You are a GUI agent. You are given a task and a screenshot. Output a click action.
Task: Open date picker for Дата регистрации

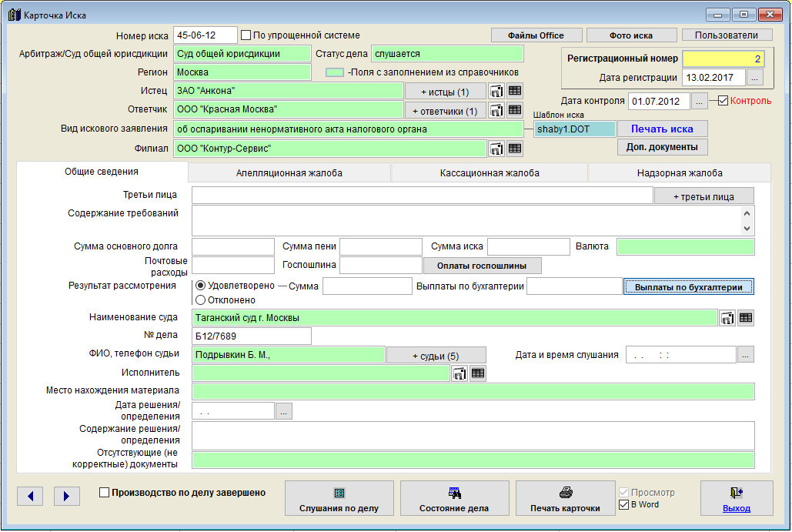[754, 78]
